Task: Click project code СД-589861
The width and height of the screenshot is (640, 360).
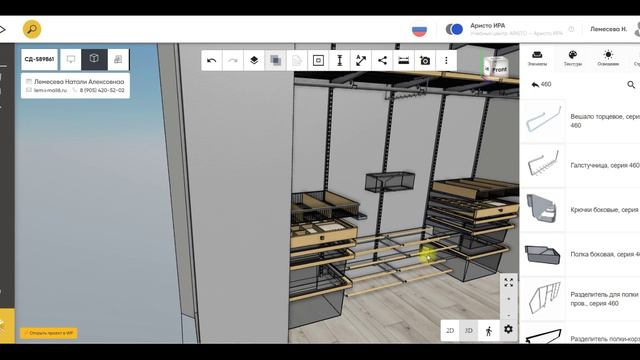Action: tap(39, 59)
